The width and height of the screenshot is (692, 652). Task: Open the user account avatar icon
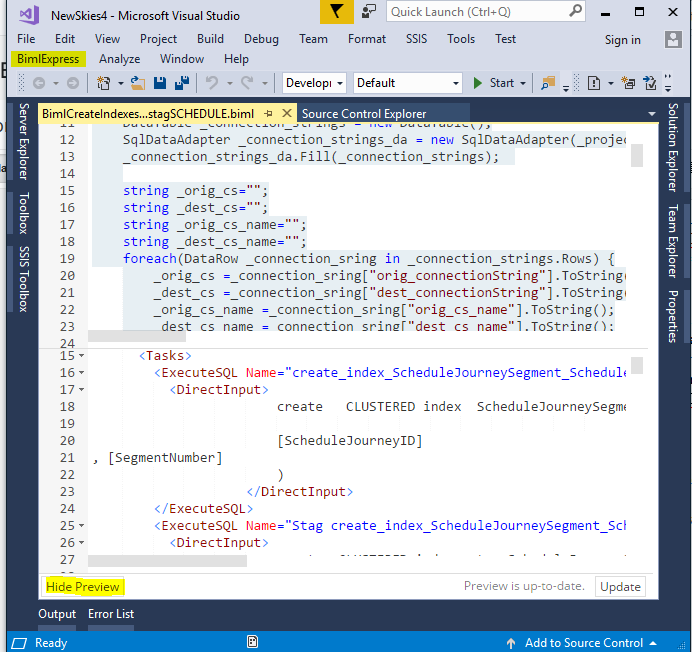point(673,40)
